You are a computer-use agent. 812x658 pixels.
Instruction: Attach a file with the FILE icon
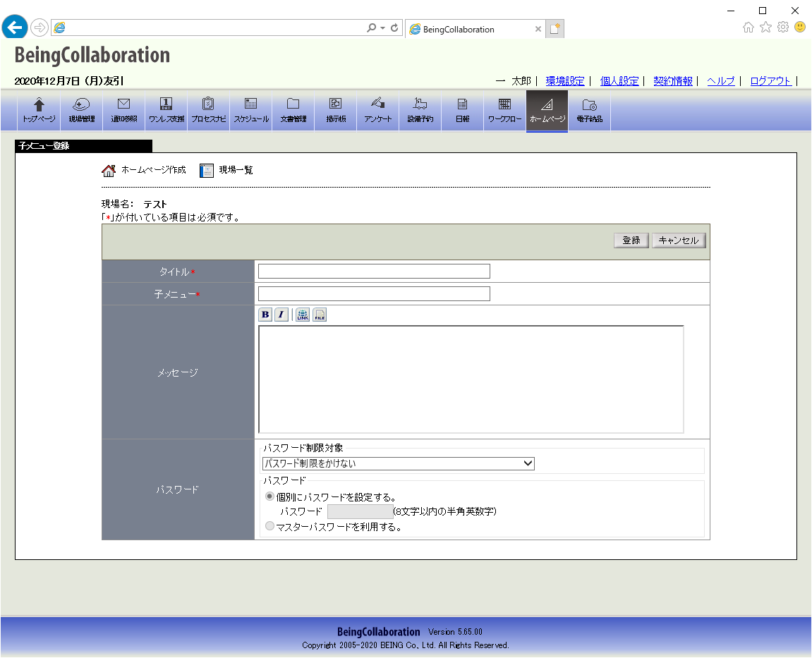pyautogui.click(x=320, y=315)
